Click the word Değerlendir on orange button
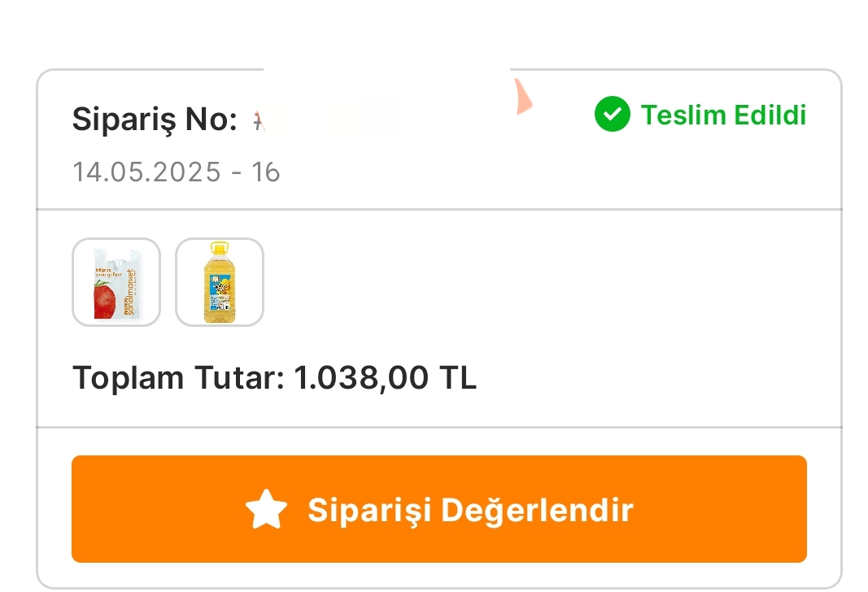 pos(537,510)
